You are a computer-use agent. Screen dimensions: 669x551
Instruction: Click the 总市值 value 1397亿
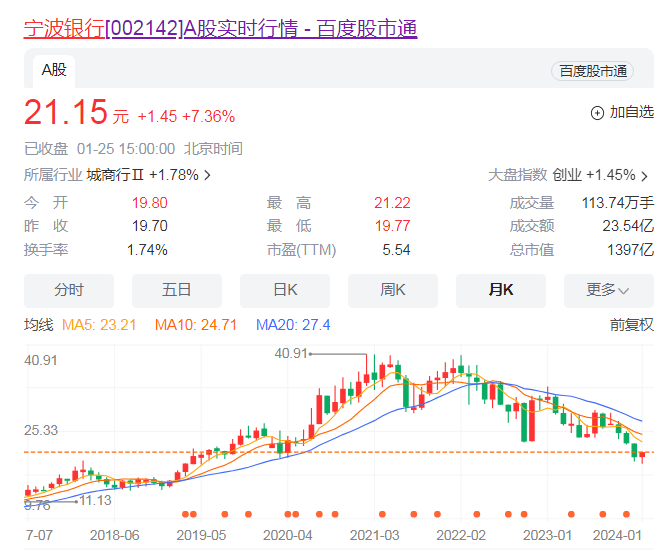tap(630, 250)
